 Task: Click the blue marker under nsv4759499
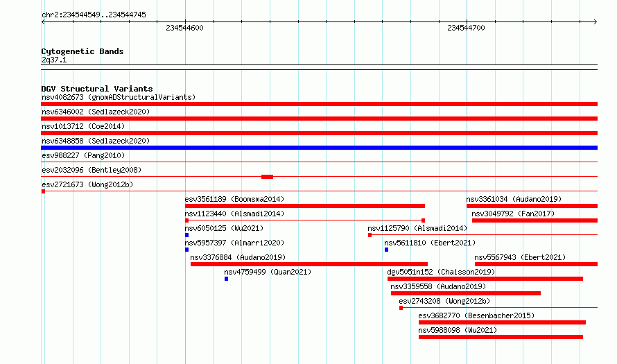[226, 279]
